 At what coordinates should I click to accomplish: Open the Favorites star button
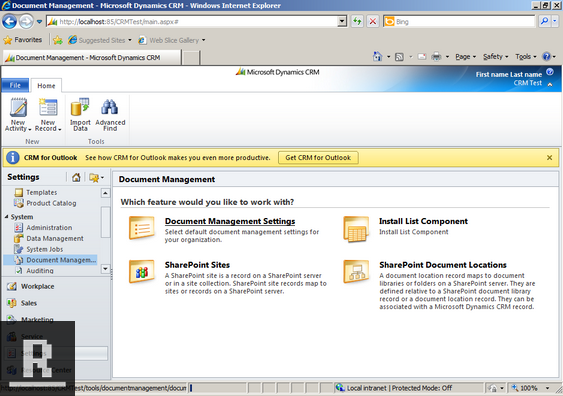[x=22, y=40]
